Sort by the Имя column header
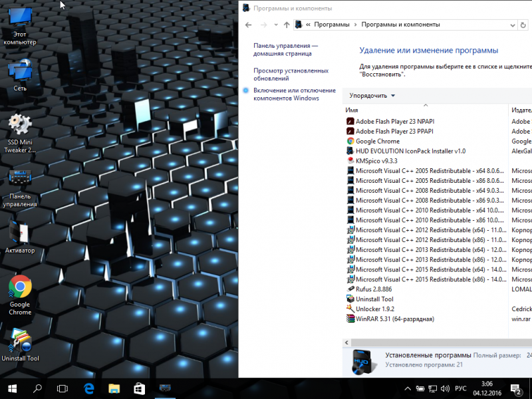Image resolution: width=532 pixels, height=399 pixels. [352, 110]
